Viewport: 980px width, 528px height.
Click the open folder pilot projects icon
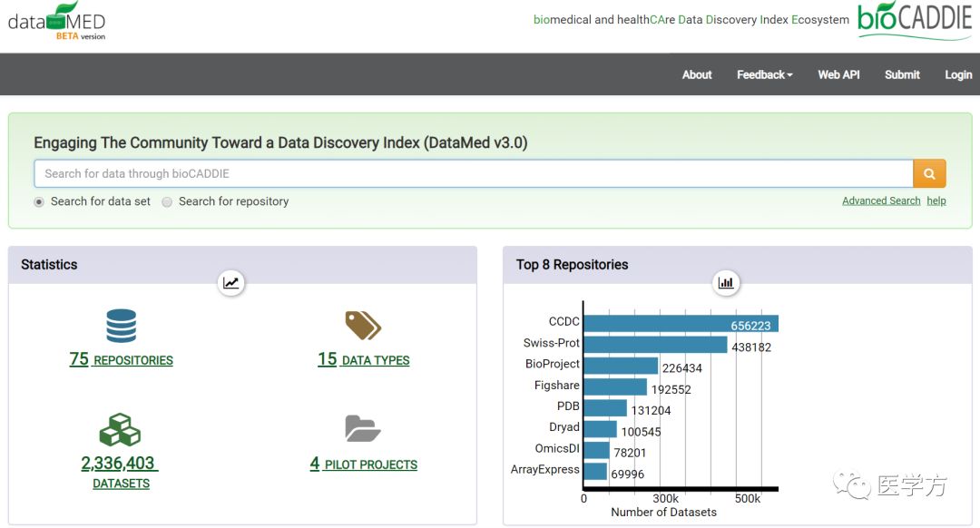point(363,429)
